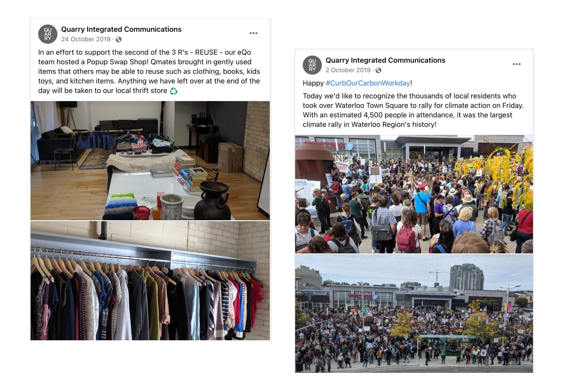
Task: Click the 2 October 2019 timestamp
Action: [348, 70]
